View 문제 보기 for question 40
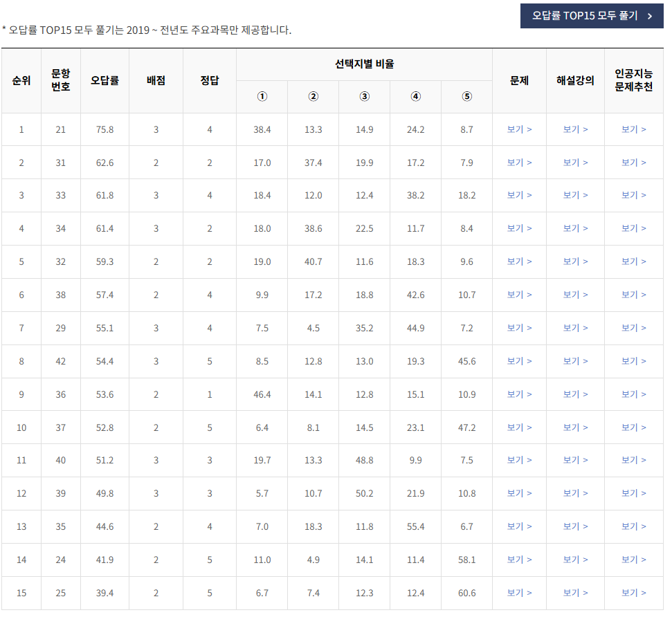Image resolution: width=672 pixels, height=617 pixels. point(520,461)
